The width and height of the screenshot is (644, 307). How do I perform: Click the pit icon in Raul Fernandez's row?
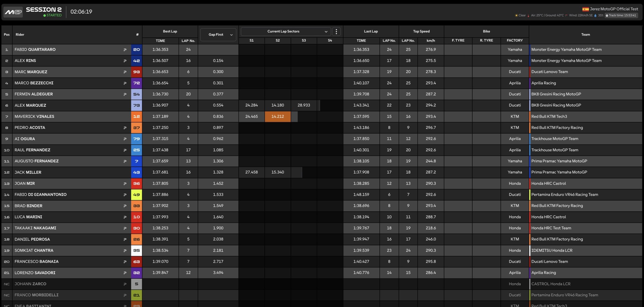[x=125, y=150]
